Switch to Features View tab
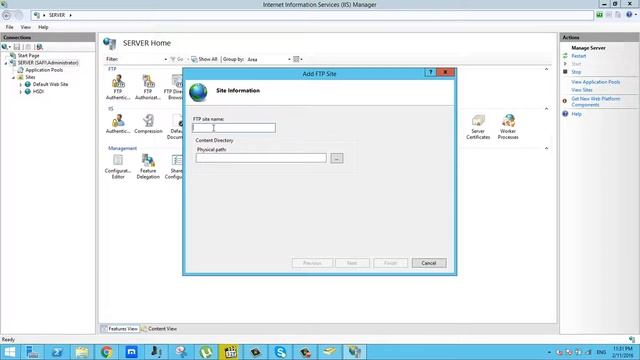640x360 pixels. pyautogui.click(x=120, y=329)
